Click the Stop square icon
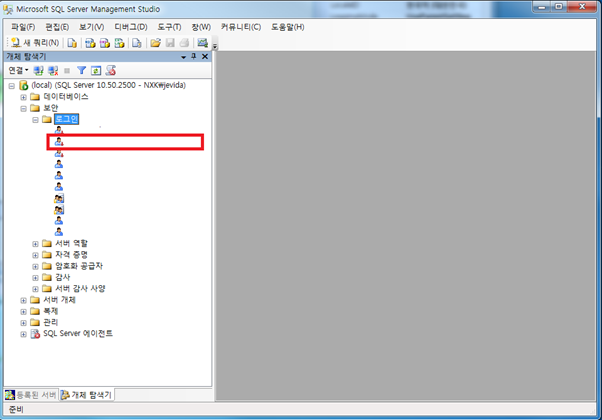Image resolution: width=602 pixels, height=420 pixels. [x=67, y=71]
